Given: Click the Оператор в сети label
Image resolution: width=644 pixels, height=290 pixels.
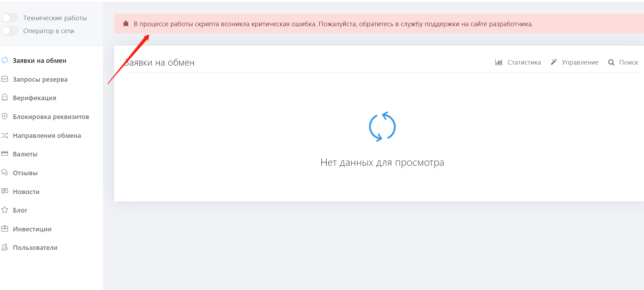Looking at the screenshot, I should click(x=49, y=31).
